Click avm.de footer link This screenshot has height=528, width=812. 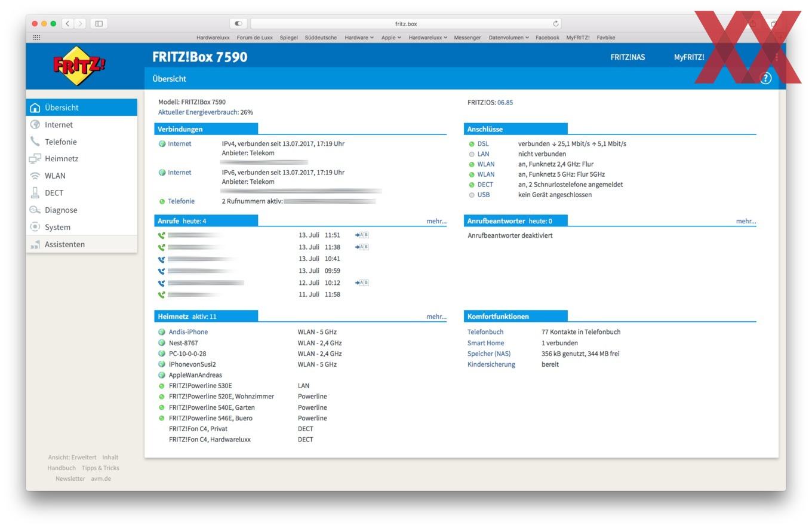[101, 479]
